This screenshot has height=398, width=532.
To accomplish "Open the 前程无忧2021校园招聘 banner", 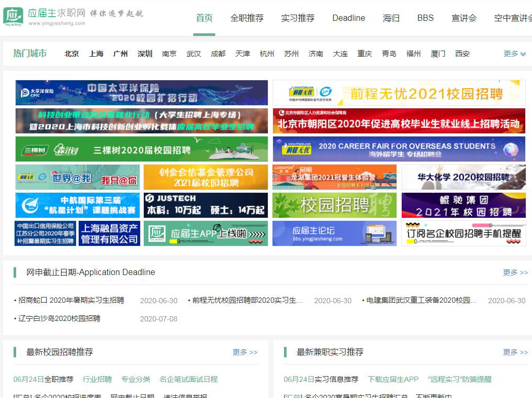I will coord(399,93).
